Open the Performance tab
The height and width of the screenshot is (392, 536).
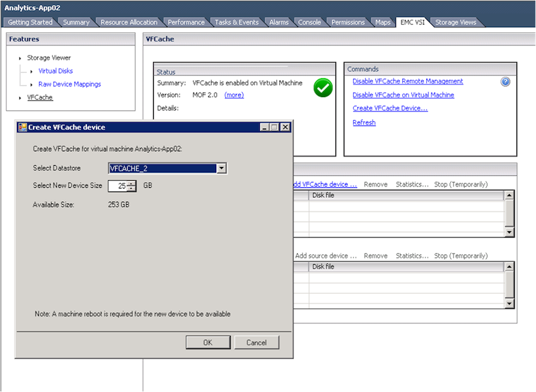[186, 22]
